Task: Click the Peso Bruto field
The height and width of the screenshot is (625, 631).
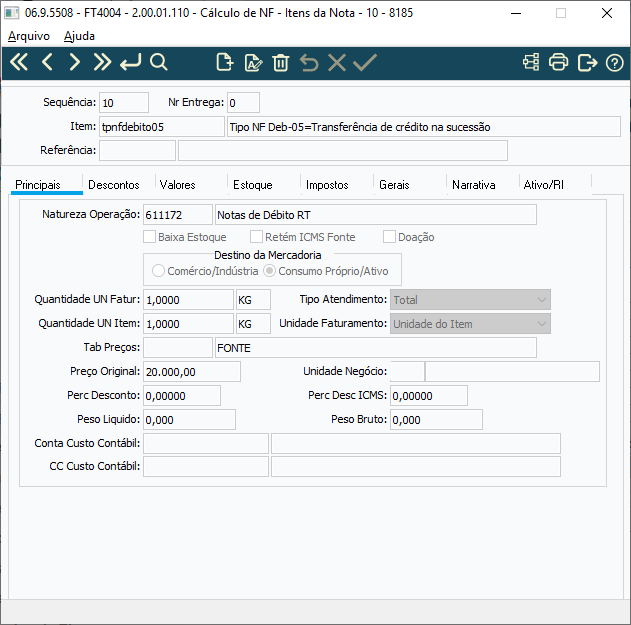Action: click(436, 419)
